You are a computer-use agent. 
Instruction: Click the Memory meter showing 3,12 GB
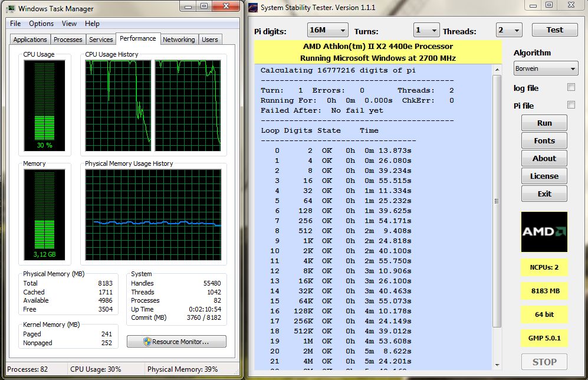45,215
